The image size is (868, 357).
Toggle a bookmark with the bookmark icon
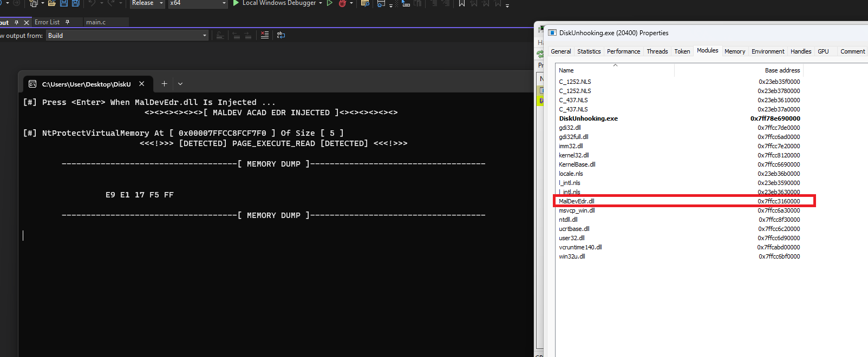(461, 3)
